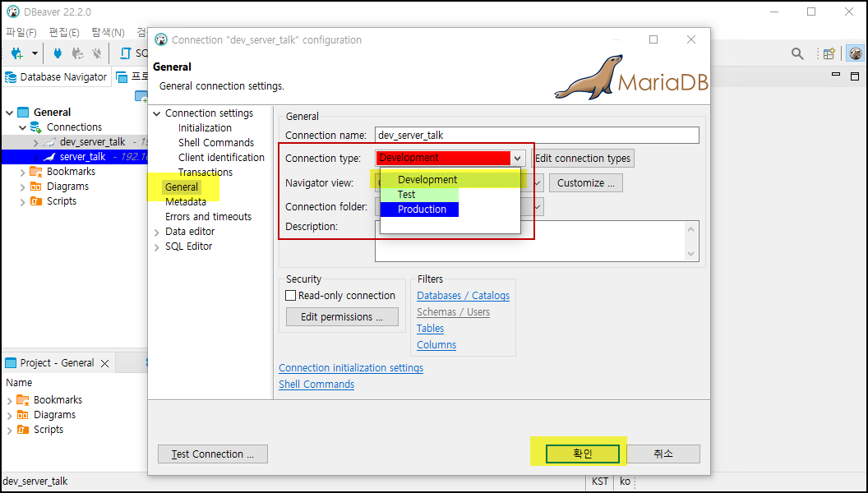The width and height of the screenshot is (868, 493).
Task: Collapse the General project node in navigator
Action: point(9,113)
